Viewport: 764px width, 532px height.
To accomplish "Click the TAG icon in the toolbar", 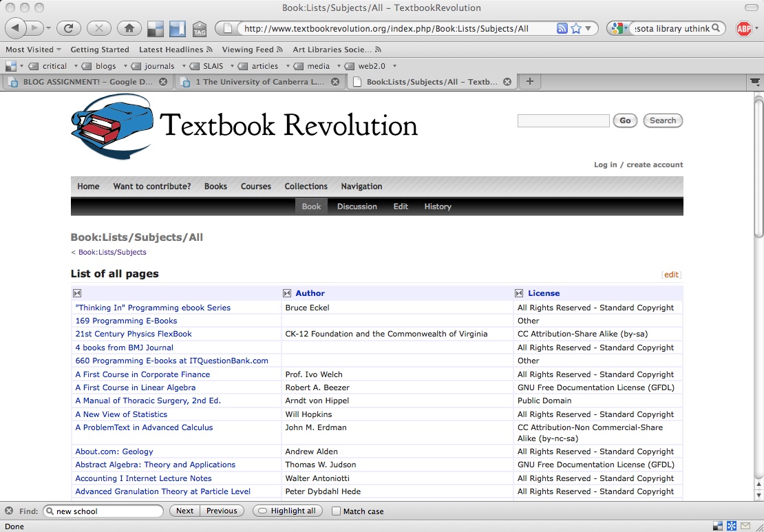I will click(x=200, y=28).
